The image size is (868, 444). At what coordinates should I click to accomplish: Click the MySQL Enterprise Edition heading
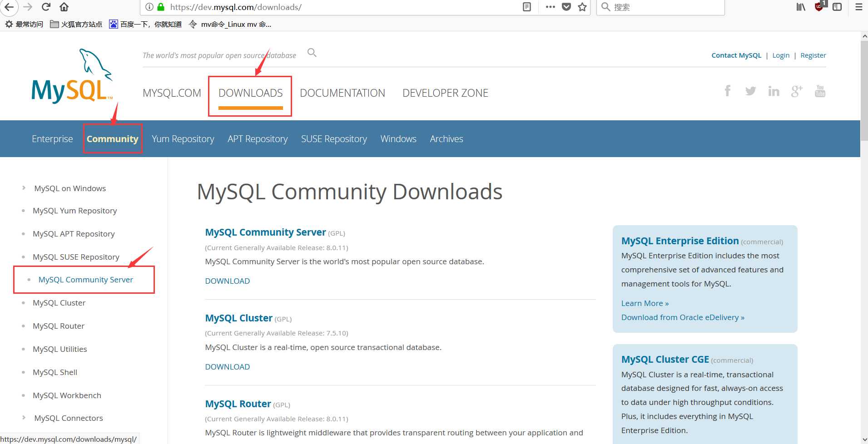click(x=680, y=241)
